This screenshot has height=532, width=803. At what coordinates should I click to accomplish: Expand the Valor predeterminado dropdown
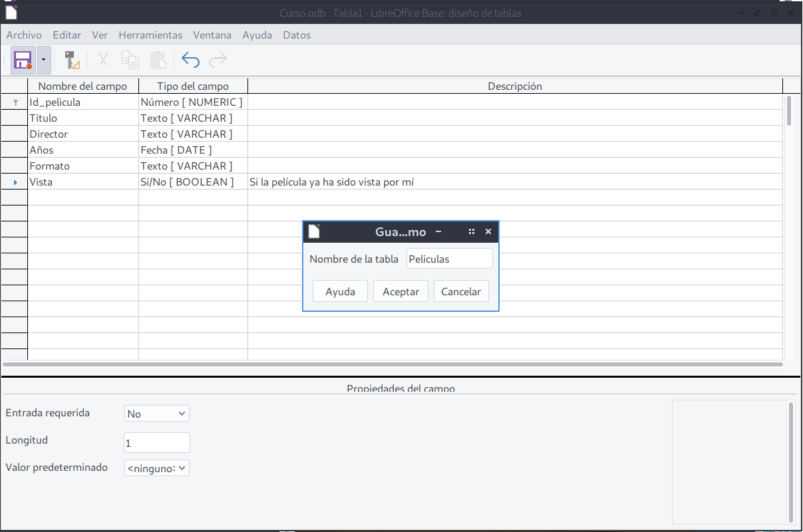157,468
